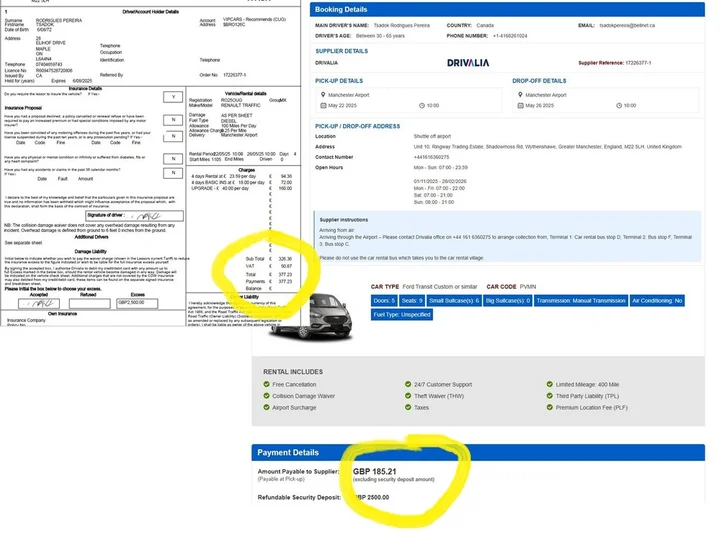Click the check icon beside Limited Mileage

click(x=548, y=384)
